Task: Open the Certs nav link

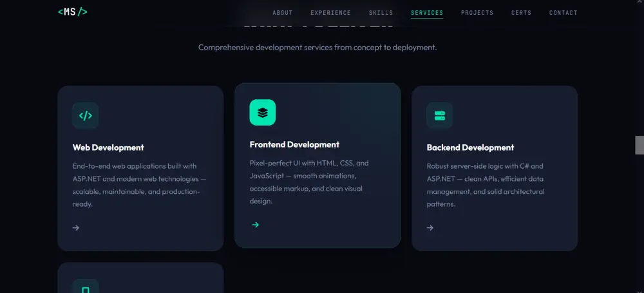Action: point(521,13)
